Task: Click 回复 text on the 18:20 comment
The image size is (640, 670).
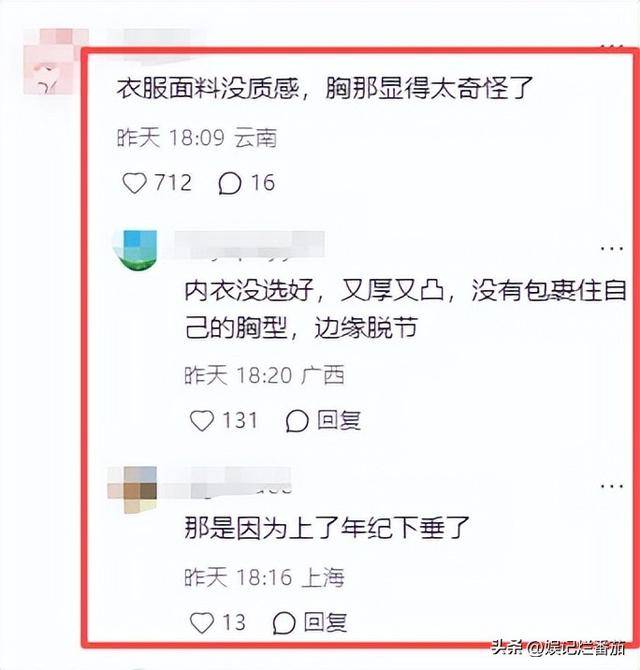Action: pos(339,420)
